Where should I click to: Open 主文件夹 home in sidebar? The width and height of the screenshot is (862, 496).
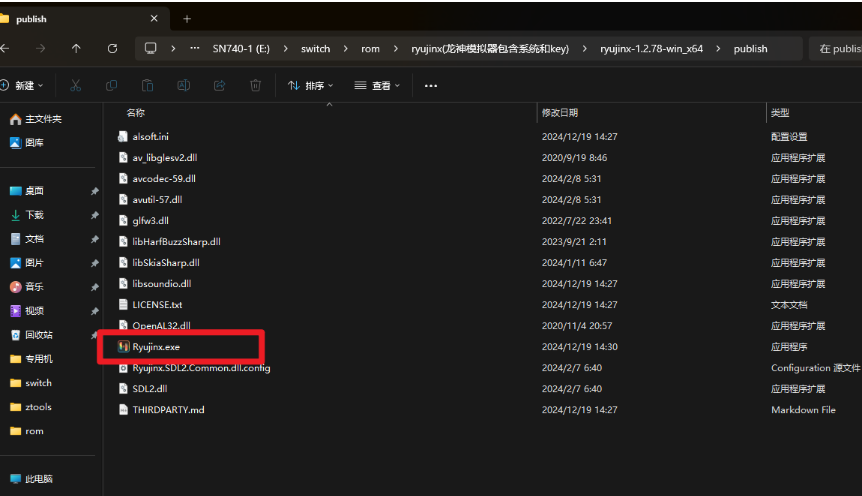coord(42,119)
